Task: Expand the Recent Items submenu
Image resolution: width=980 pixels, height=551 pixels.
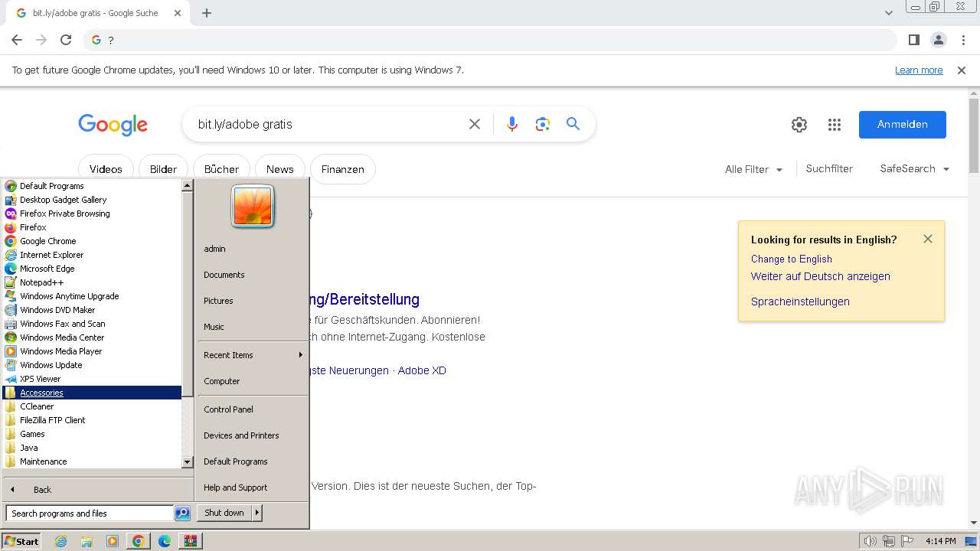Action: [253, 355]
